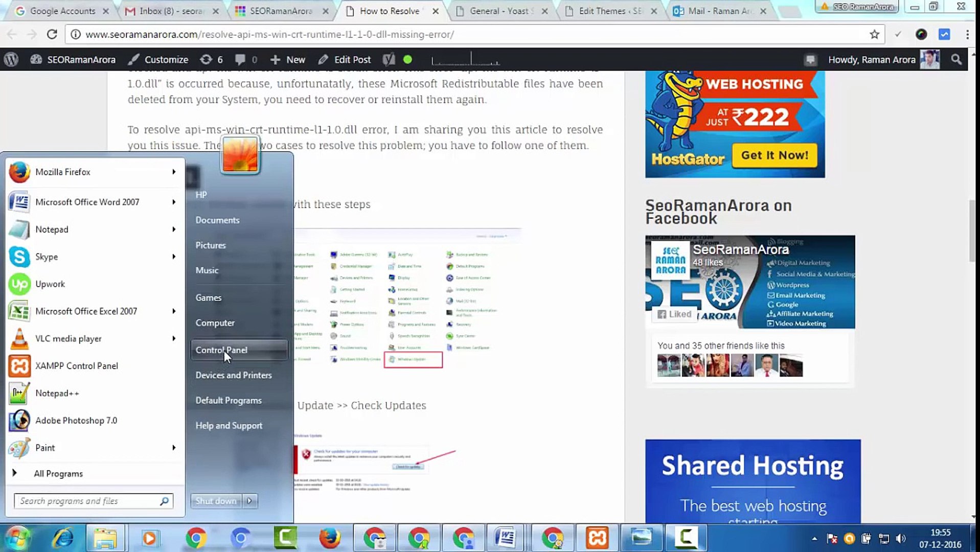
Task: Expand Skype submenu arrow
Action: tap(174, 257)
